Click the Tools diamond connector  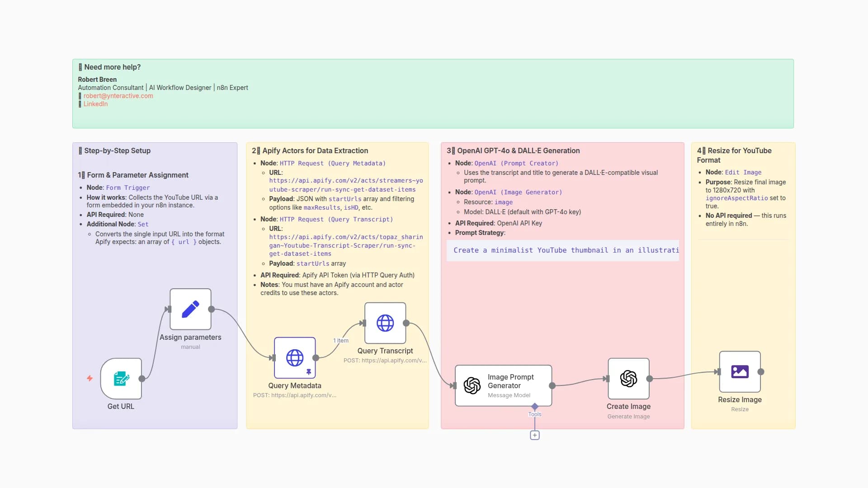[x=534, y=406]
